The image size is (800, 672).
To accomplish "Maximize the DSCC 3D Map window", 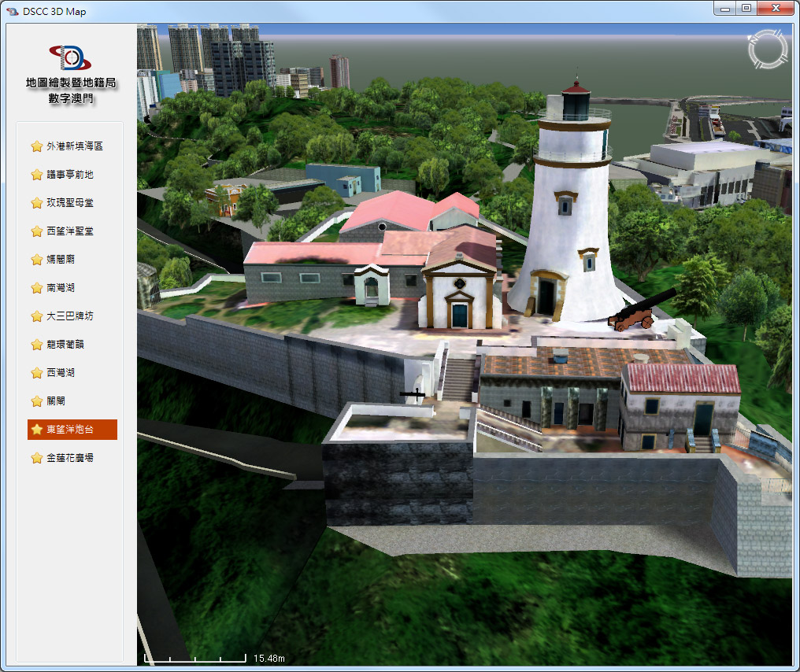I will (x=746, y=9).
